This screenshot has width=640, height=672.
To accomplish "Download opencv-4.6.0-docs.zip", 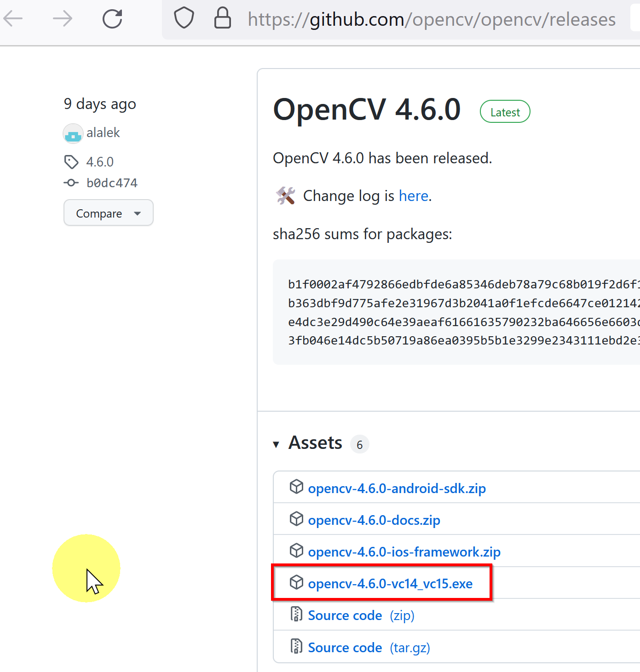I will tap(374, 520).
